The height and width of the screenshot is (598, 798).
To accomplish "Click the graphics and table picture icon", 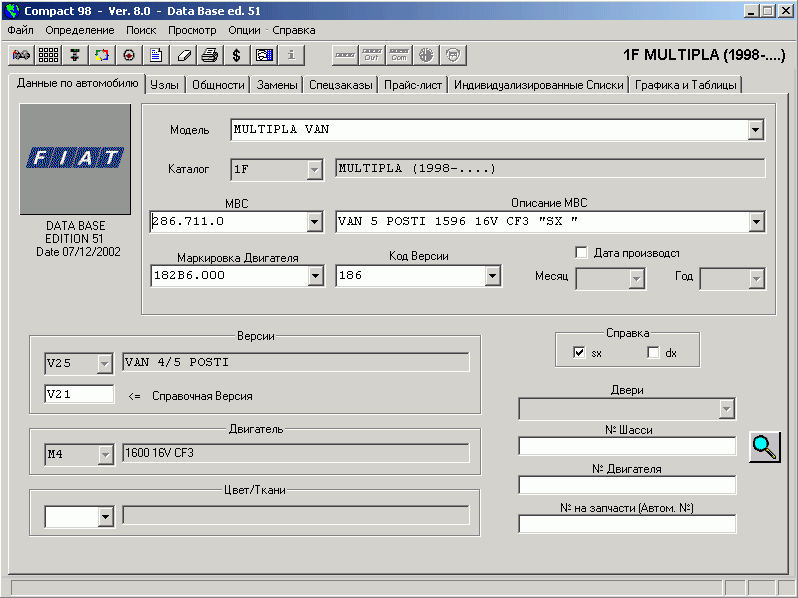I will [x=264, y=55].
